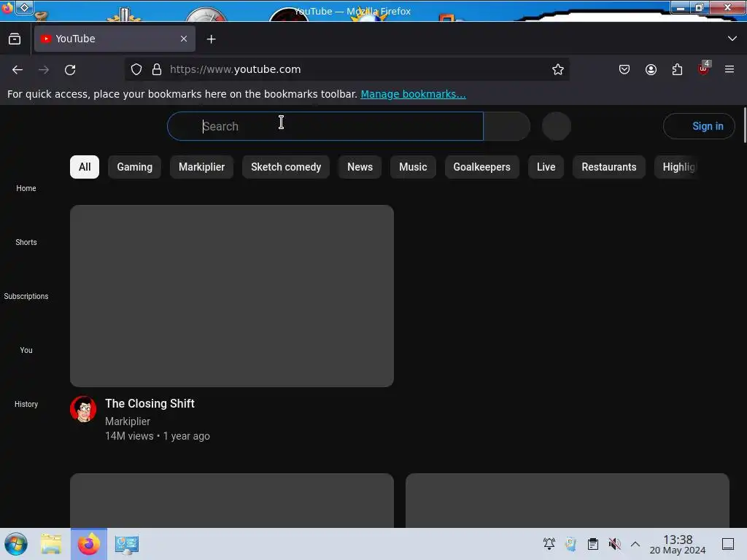Filter by Markiplier chip
This screenshot has width=747, height=560.
tap(201, 167)
